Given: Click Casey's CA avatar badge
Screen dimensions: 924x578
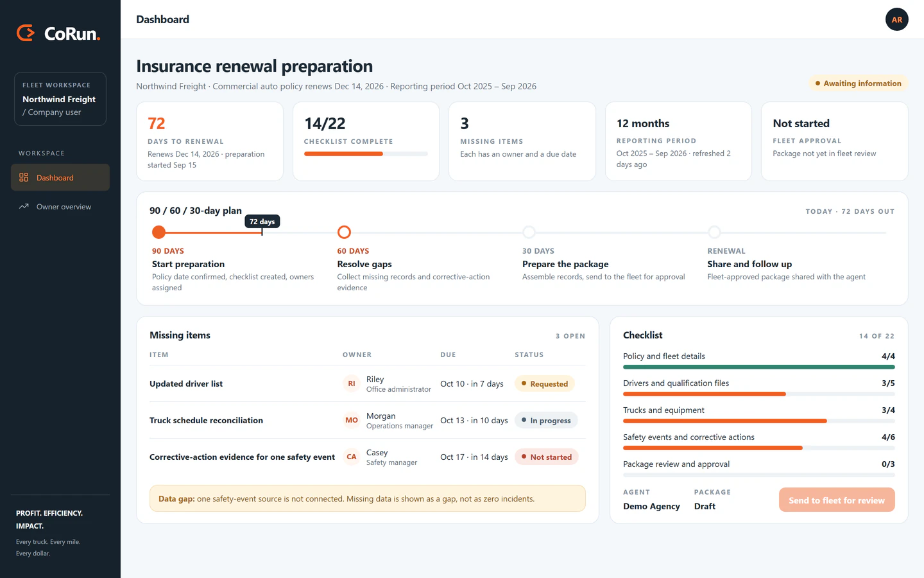Looking at the screenshot, I should pyautogui.click(x=352, y=457).
